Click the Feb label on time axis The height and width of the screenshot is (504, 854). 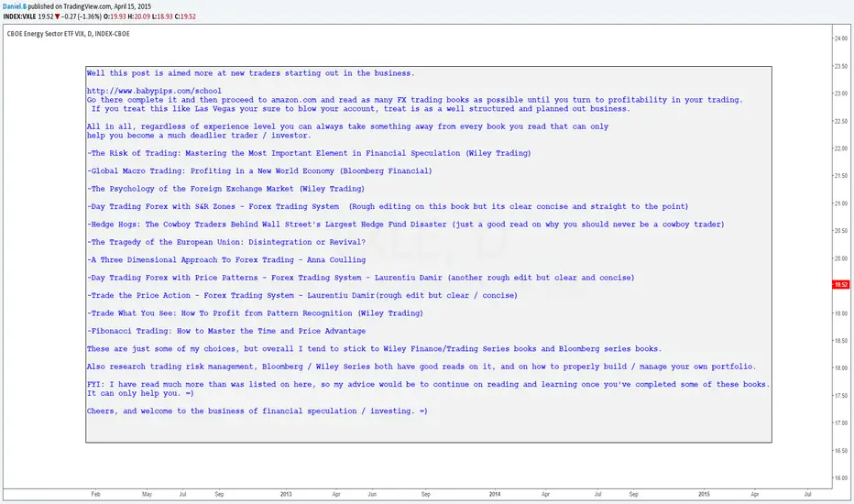96,494
